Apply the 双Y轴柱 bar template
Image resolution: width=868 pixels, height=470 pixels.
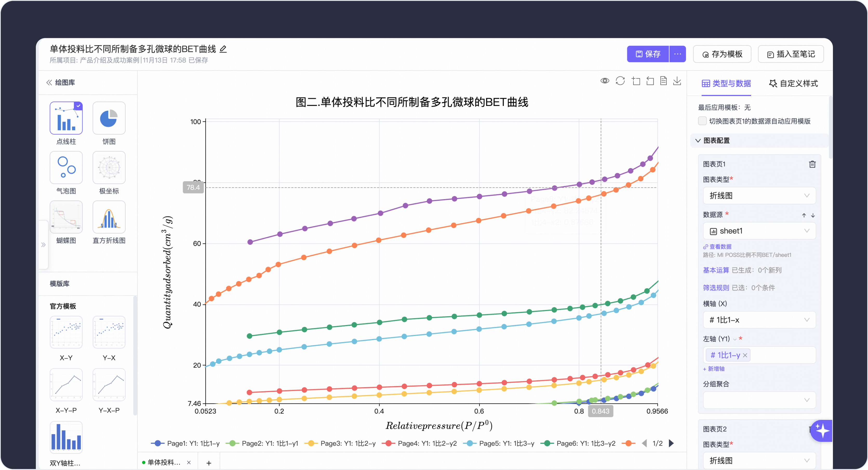(66, 437)
